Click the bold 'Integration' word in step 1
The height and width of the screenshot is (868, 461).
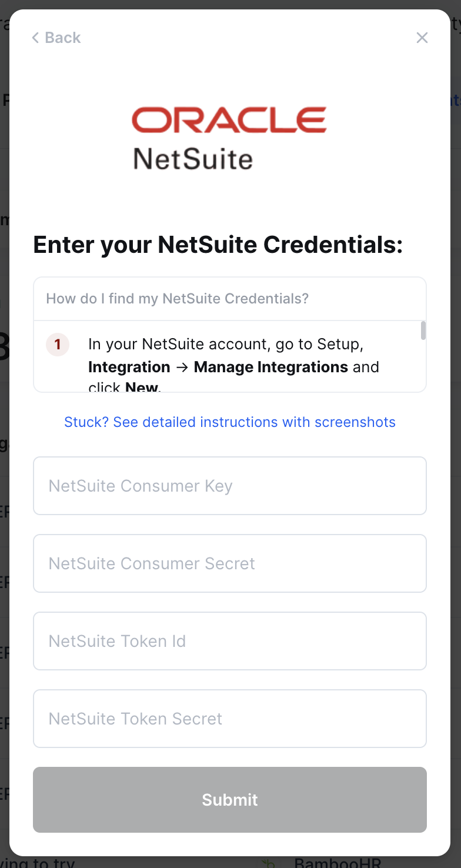tap(129, 367)
